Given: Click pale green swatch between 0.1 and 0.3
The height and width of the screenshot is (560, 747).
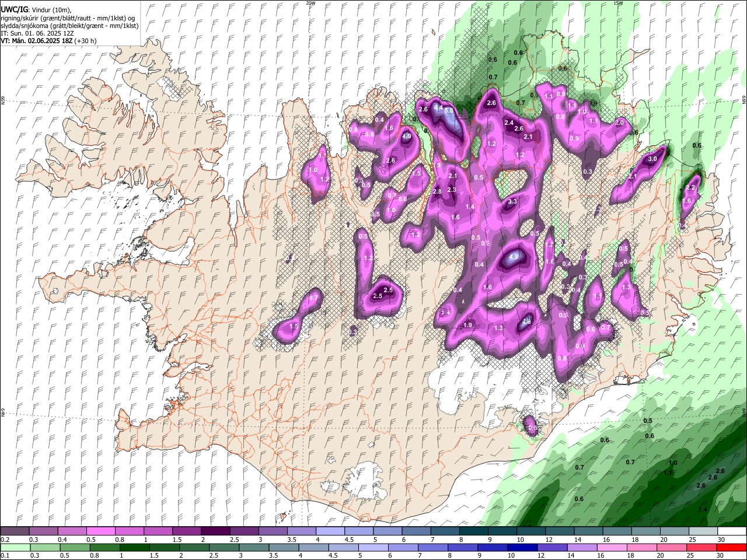Looking at the screenshot, I should 15,548.
